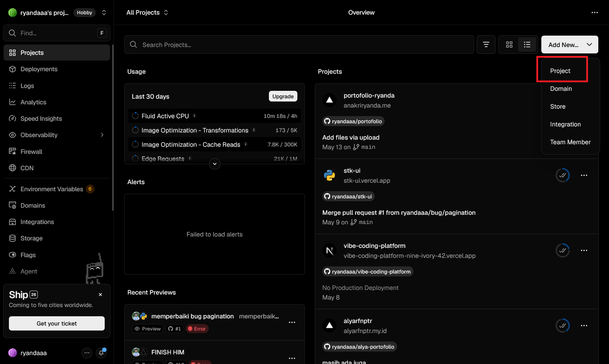
Task: Click the Flags toggle icon
Action: 12,255
